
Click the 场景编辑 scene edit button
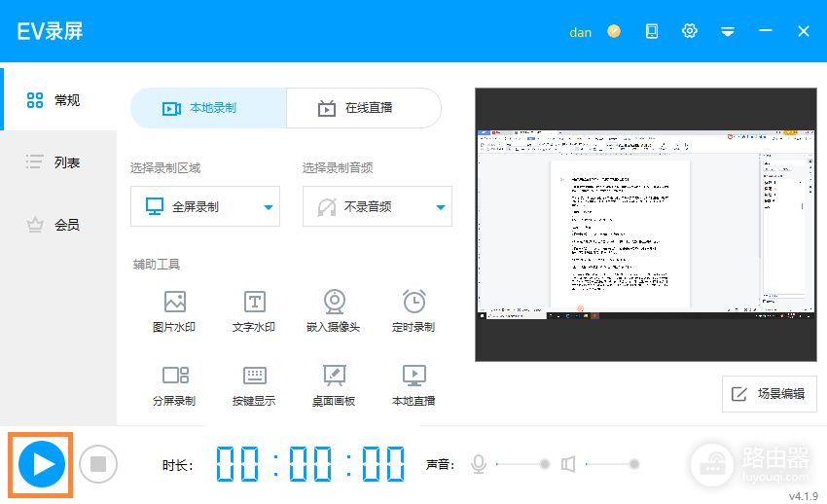pyautogui.click(x=769, y=394)
